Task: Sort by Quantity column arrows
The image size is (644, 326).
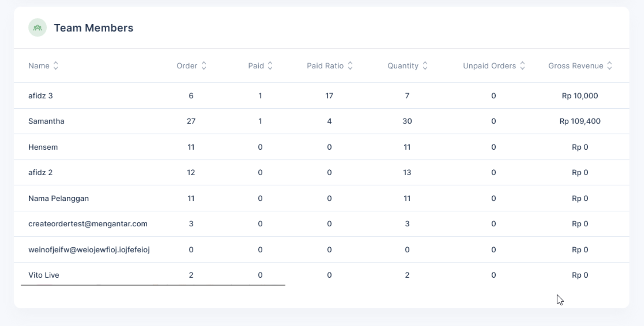Action: (x=425, y=66)
